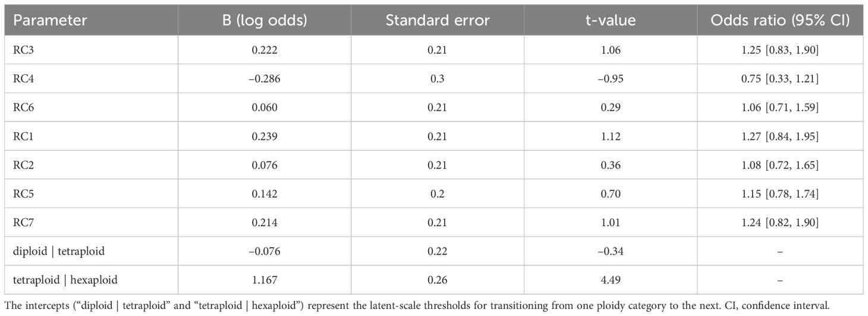Select the RC5 row label
868x316 pixels.
point(23,195)
